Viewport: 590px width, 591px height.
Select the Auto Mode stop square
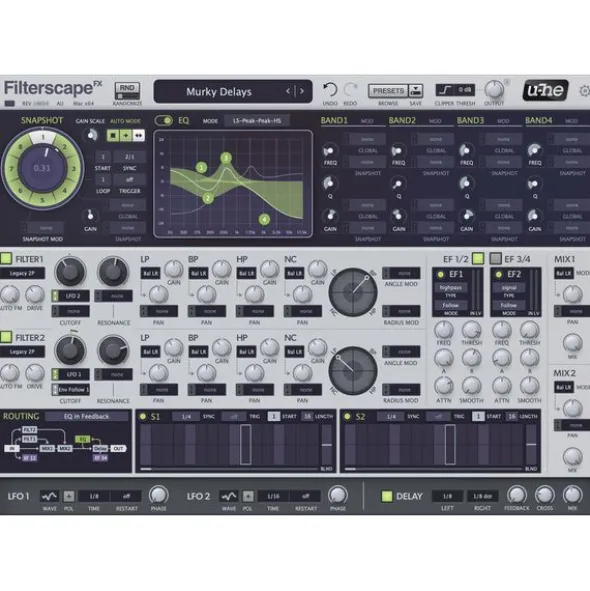(x=113, y=135)
